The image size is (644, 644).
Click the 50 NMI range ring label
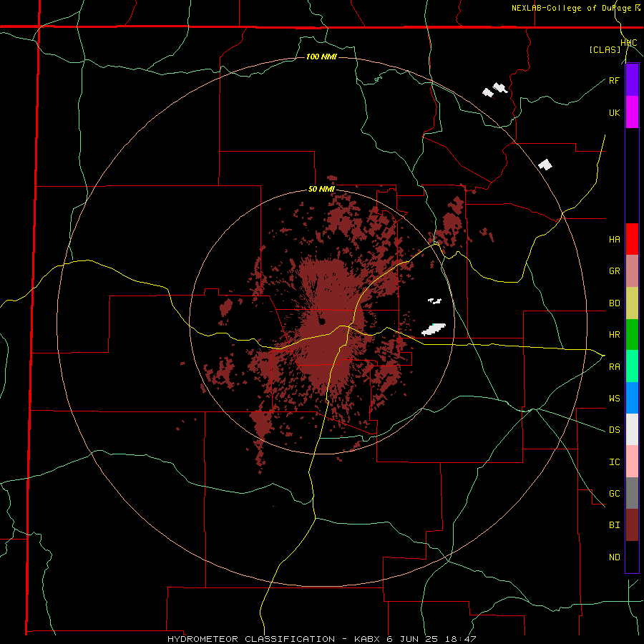point(321,190)
